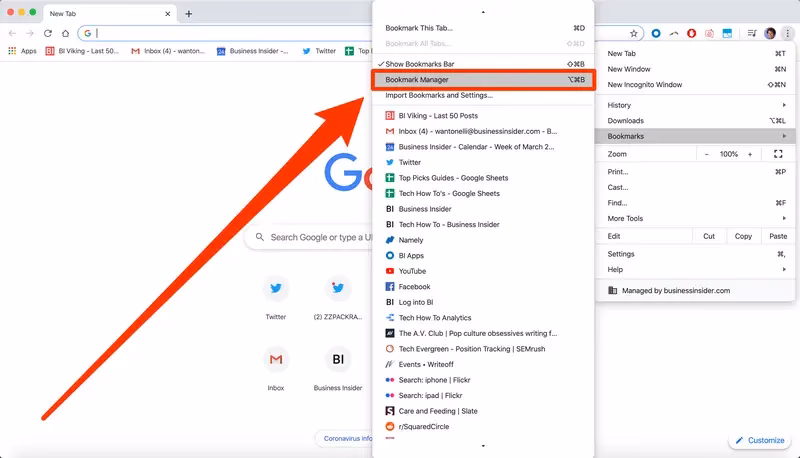
Task: Go to the home page icon
Action: click(65, 33)
